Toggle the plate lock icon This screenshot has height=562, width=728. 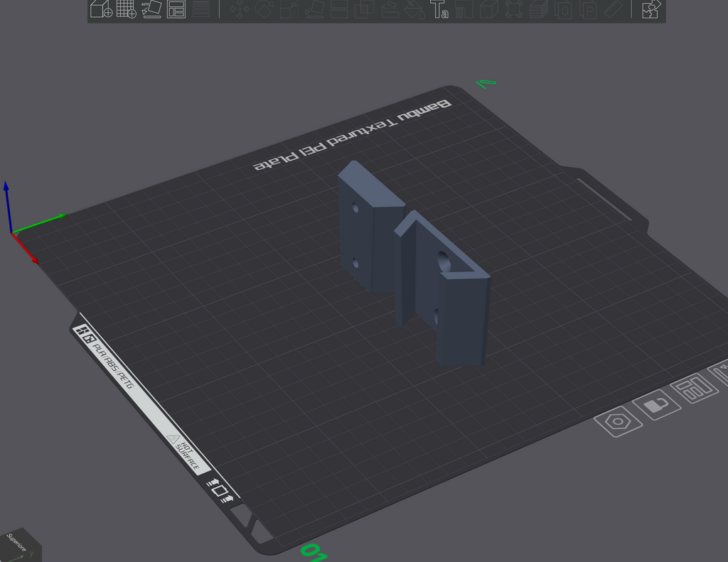657,405
